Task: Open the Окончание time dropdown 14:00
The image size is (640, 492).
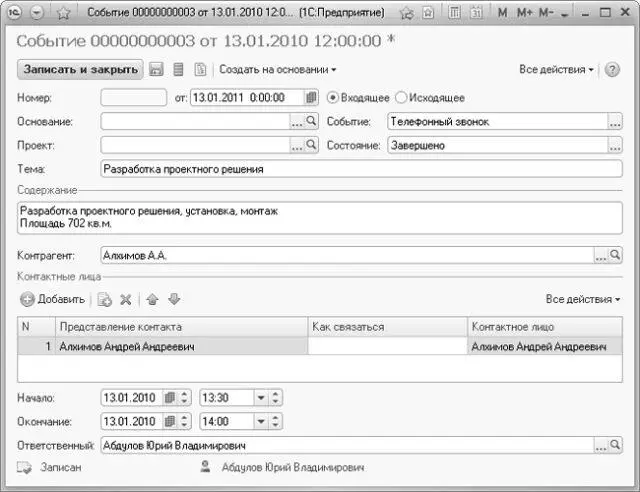Action: pyautogui.click(x=261, y=421)
